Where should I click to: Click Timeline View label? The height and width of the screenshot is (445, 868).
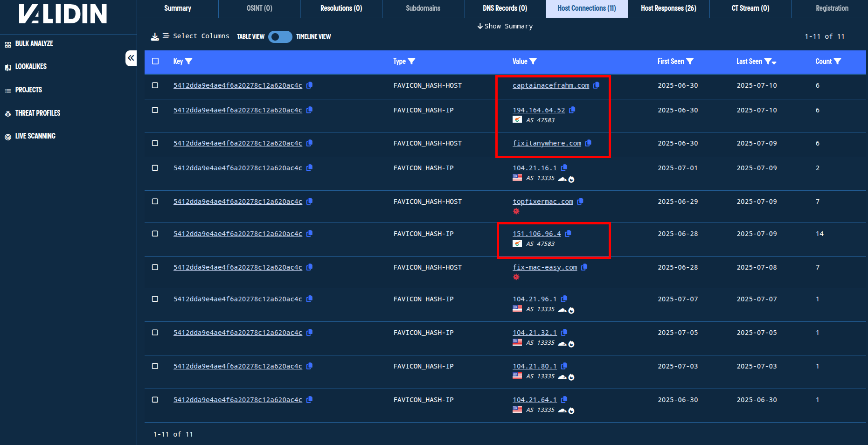tap(313, 36)
